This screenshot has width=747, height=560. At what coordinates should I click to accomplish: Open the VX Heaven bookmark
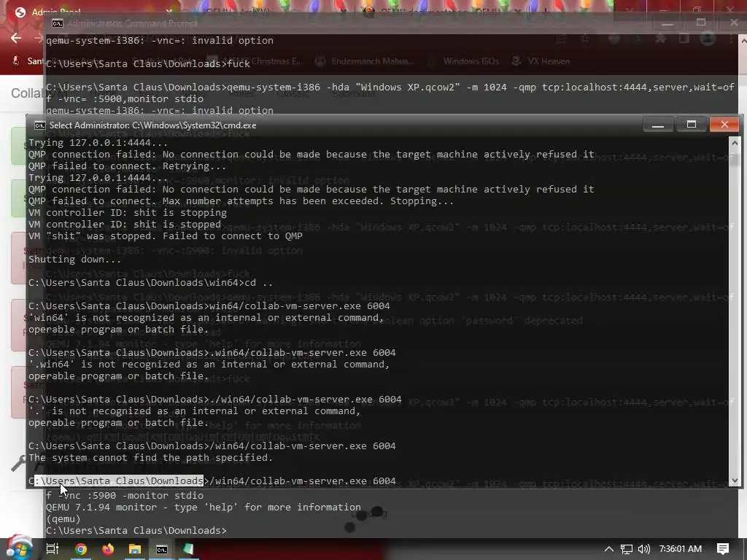(541, 61)
